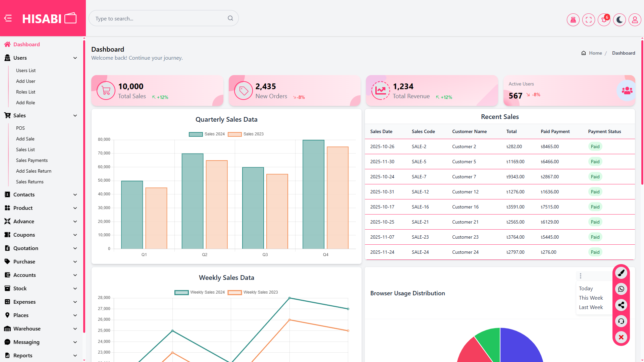Toggle Sales 2024 legend in quarterly chart
This screenshot has height=362, width=644.
[207, 134]
